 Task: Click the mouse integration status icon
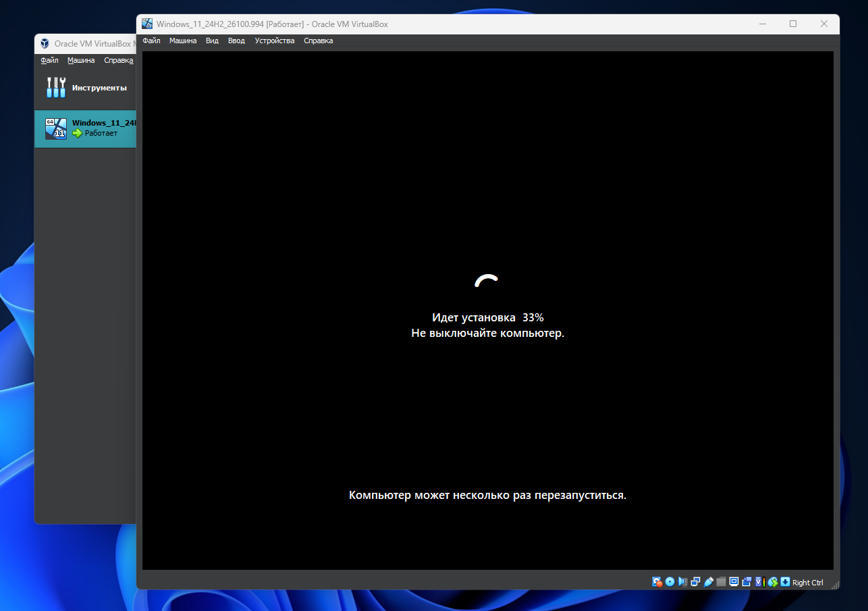[x=773, y=582]
